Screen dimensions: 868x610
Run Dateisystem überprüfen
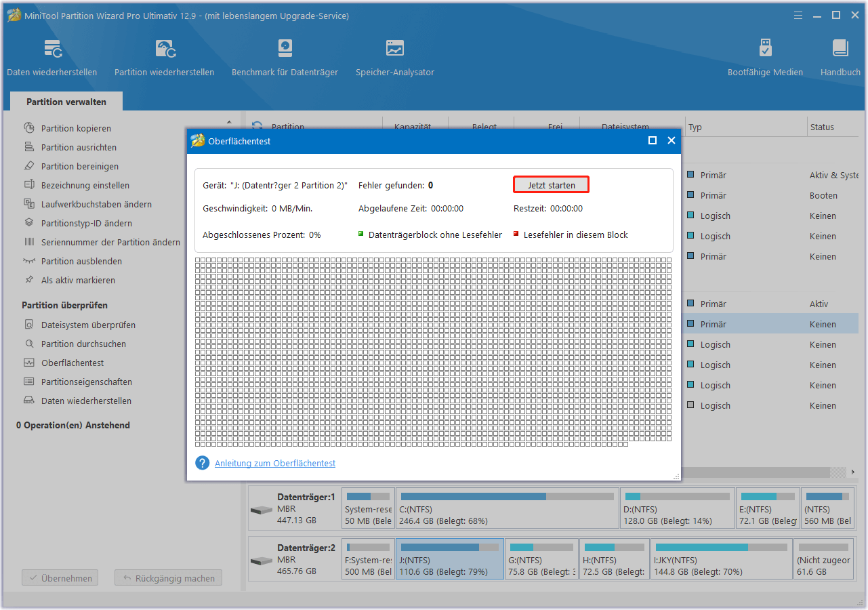pyautogui.click(x=88, y=325)
